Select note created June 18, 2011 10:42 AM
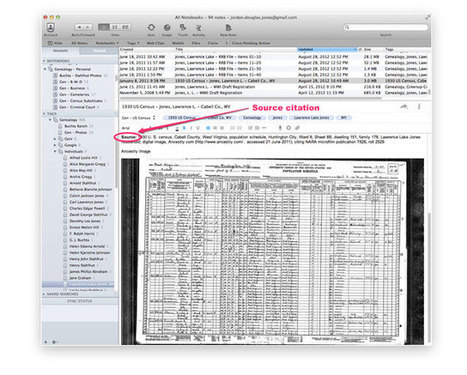The image size is (467, 375). coord(274,57)
